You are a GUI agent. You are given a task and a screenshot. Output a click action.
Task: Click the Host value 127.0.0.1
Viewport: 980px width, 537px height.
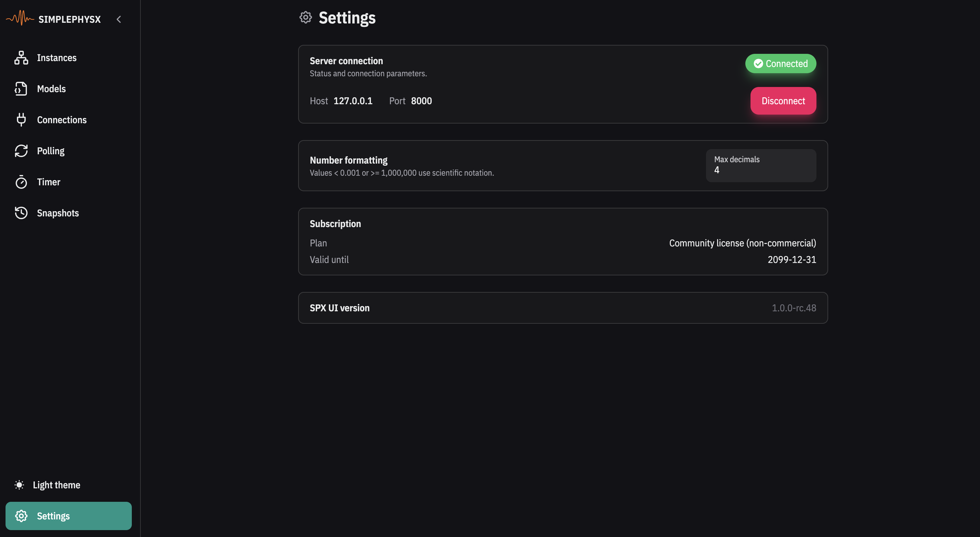click(x=353, y=101)
